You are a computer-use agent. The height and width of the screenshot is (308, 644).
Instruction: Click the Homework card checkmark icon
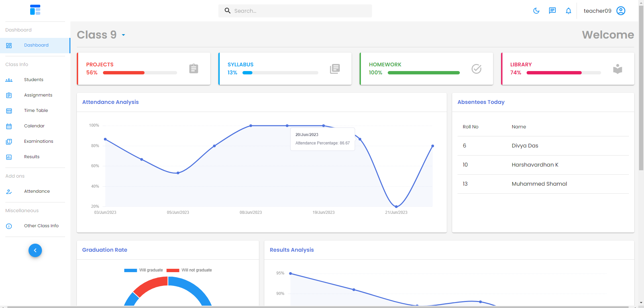point(476,69)
